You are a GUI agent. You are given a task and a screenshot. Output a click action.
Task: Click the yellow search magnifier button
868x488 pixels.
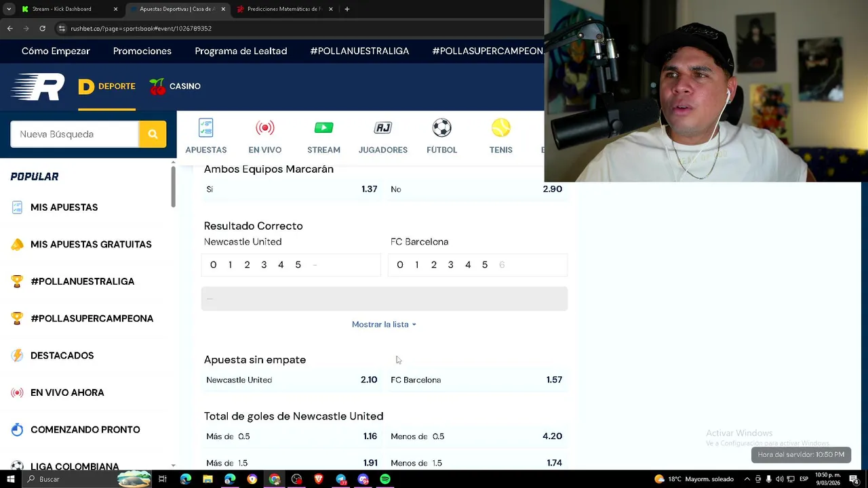tap(153, 134)
